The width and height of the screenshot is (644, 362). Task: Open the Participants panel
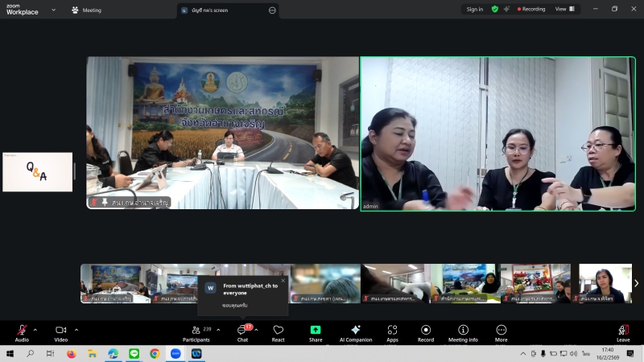click(196, 331)
